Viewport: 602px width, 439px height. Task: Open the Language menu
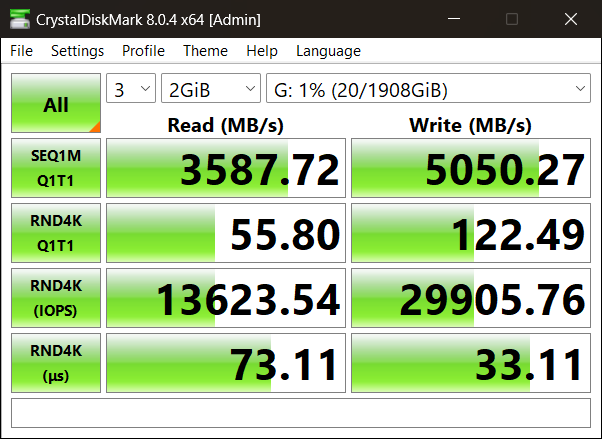tap(328, 51)
